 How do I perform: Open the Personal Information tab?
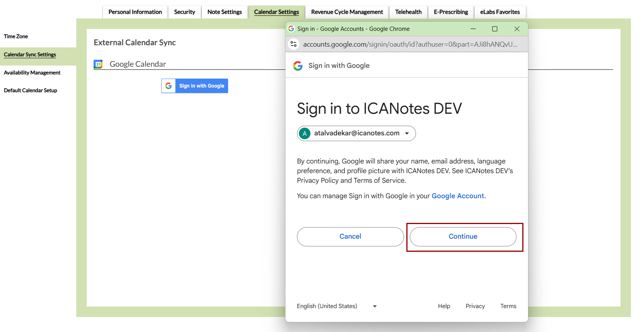pyautogui.click(x=135, y=12)
